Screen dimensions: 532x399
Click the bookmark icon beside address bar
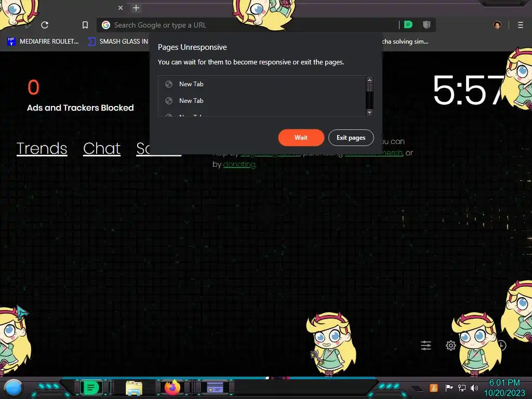[85, 25]
